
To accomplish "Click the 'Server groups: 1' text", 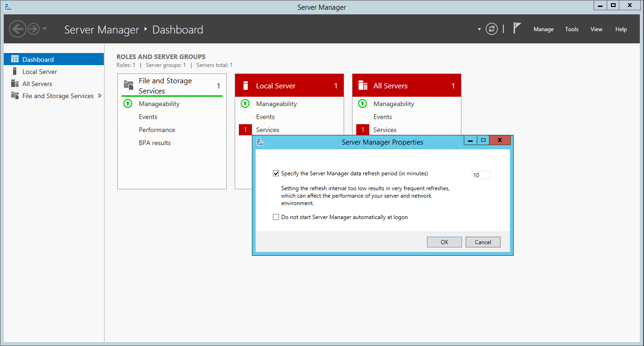I will coord(166,65).
